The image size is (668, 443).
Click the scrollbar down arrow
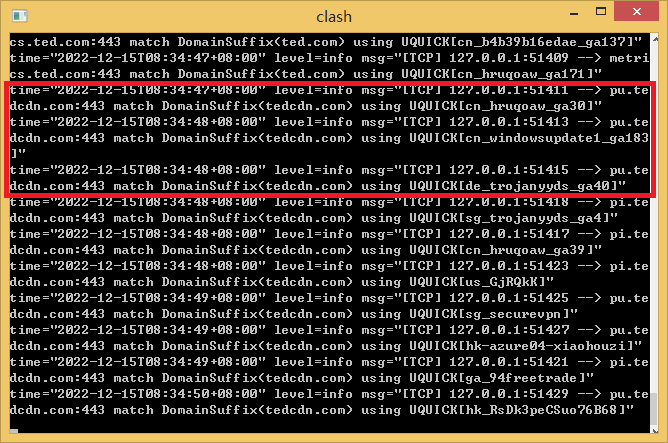point(655,430)
